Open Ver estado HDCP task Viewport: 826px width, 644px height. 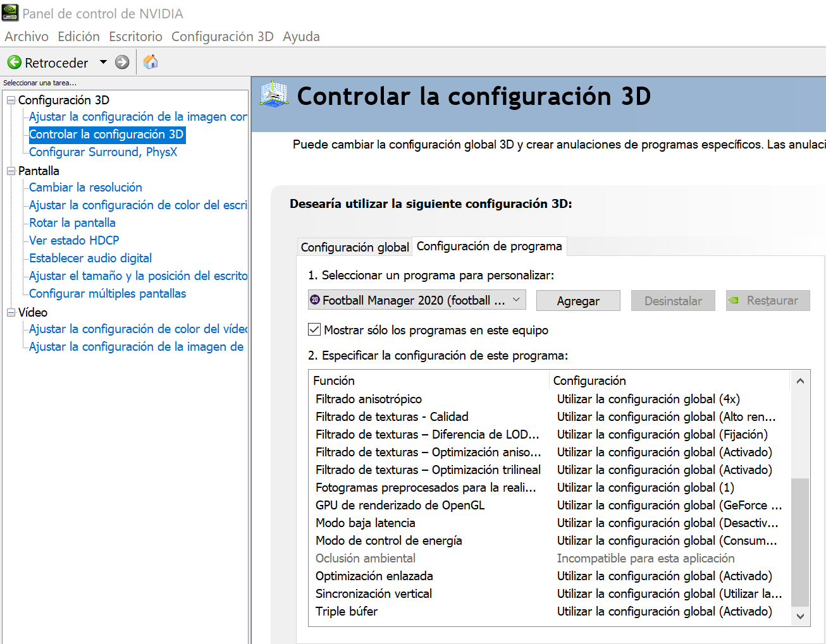point(74,240)
